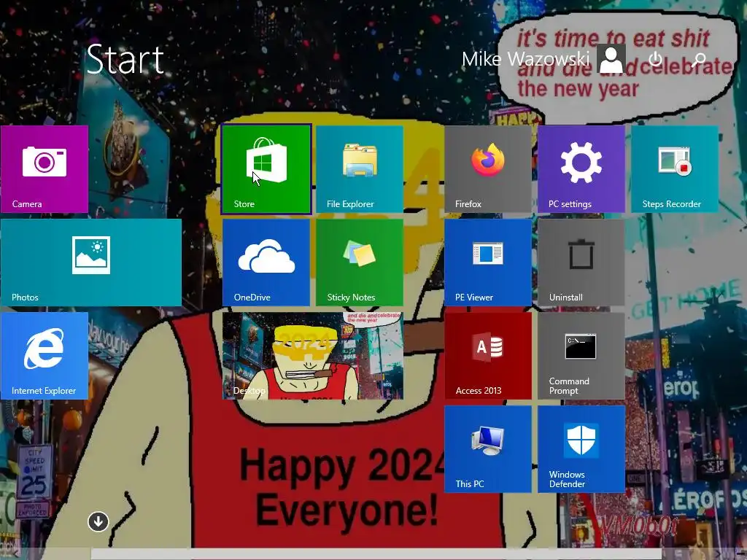747x560 pixels.
Task: Launch Sticky Notes tile
Action: coord(360,262)
